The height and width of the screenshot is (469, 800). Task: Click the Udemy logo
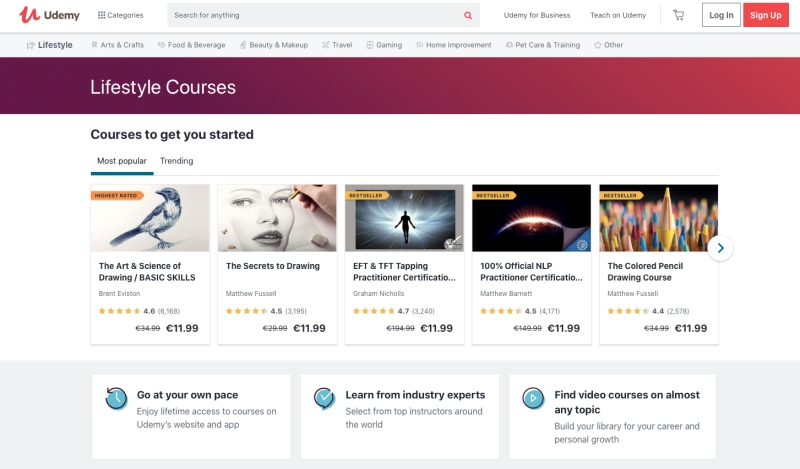click(49, 15)
